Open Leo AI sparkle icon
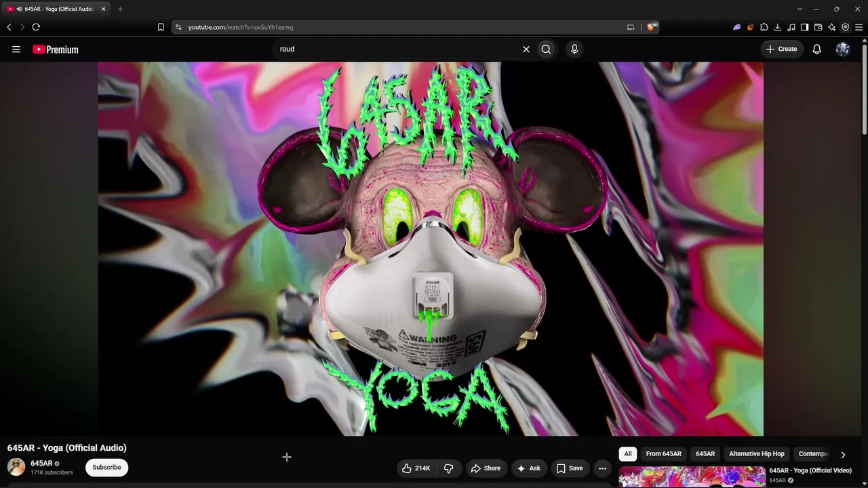This screenshot has width=868, height=488. 832,27
